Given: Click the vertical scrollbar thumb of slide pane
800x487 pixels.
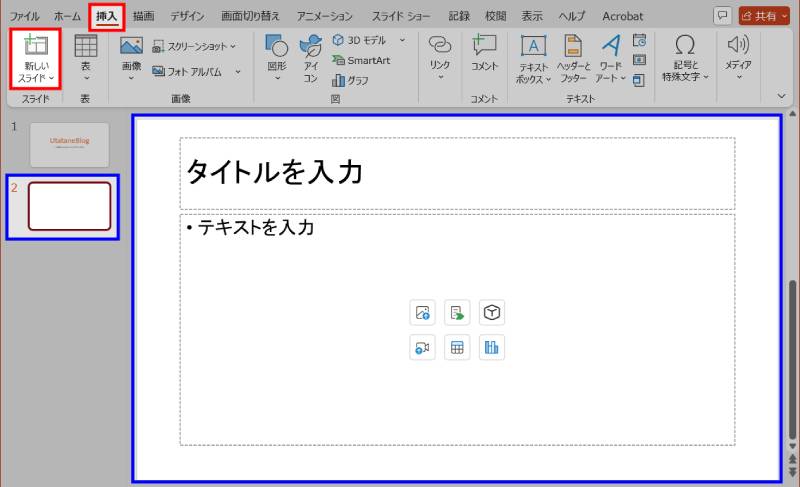Looking at the screenshot, I should [792, 359].
